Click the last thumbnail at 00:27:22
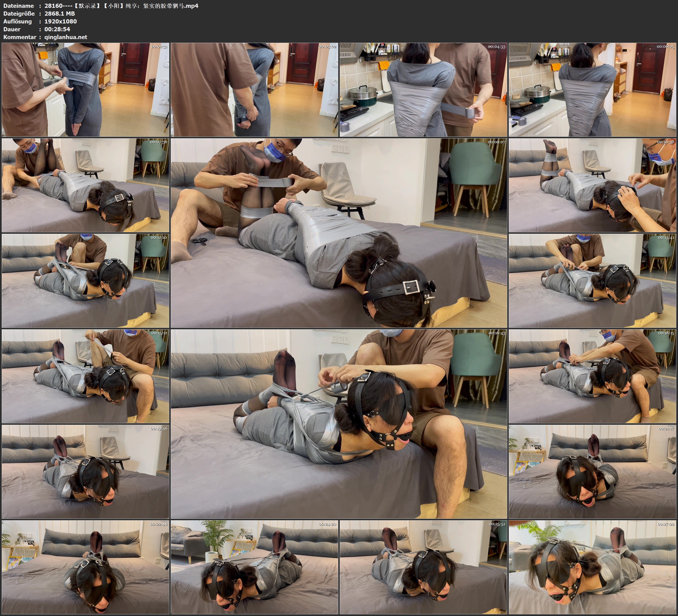This screenshot has width=678, height=616. (x=592, y=567)
